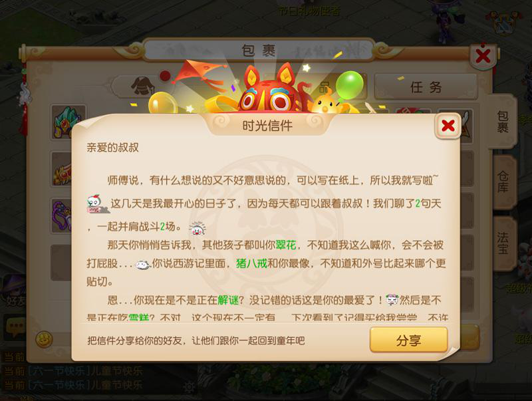The height and width of the screenshot is (401, 532).
Task: Tap the gold coin icon
Action: [44, 339]
